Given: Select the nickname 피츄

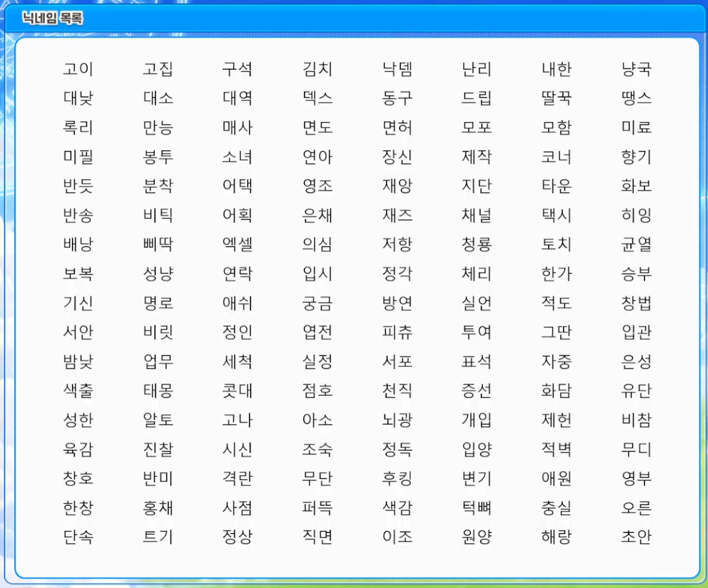Looking at the screenshot, I should tap(397, 332).
